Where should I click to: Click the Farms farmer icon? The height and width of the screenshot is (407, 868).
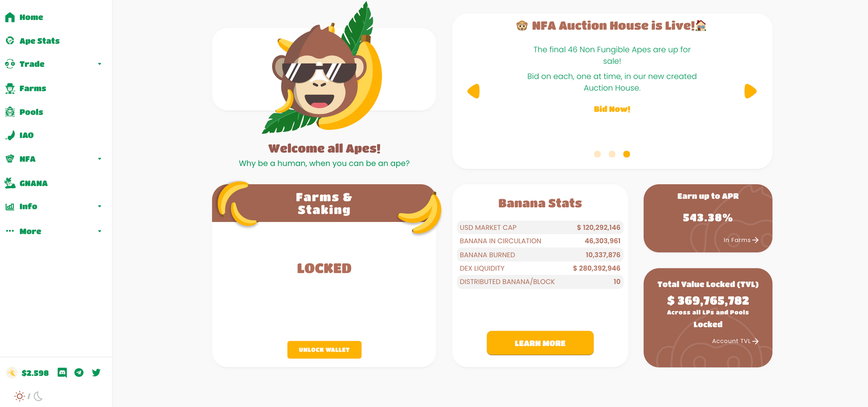pos(10,88)
